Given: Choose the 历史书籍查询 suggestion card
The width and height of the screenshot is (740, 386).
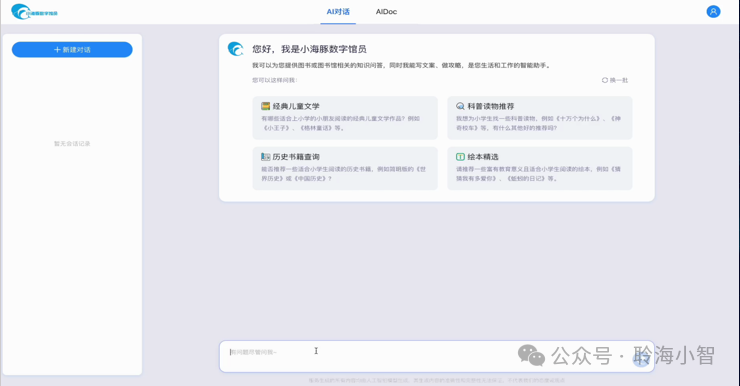Looking at the screenshot, I should [x=345, y=168].
